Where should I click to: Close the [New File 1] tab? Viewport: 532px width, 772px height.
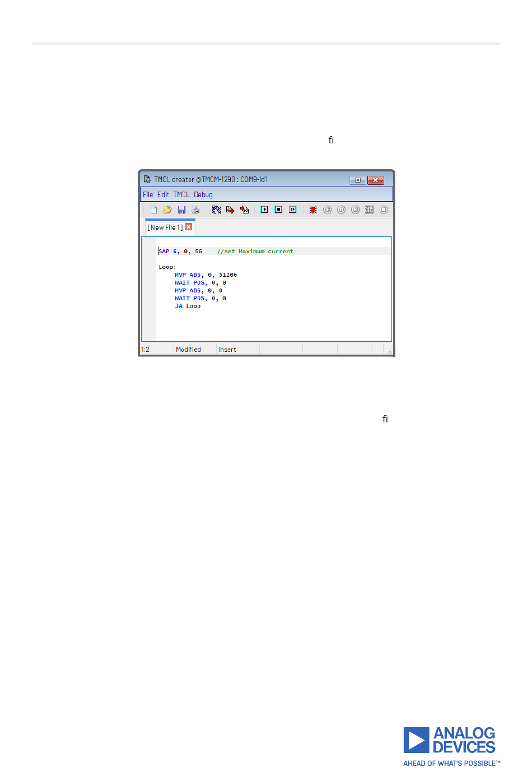pos(189,227)
